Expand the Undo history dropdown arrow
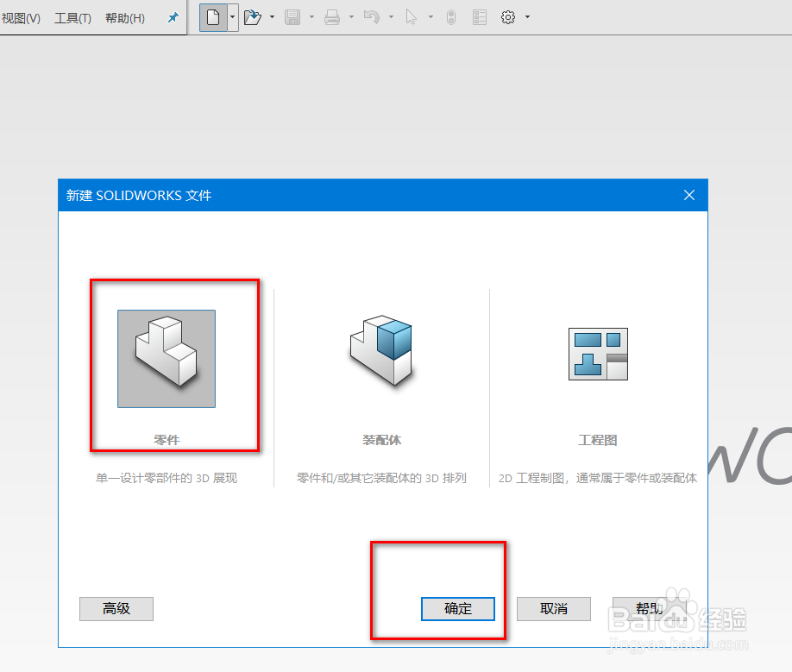This screenshot has width=792, height=672. point(391,17)
